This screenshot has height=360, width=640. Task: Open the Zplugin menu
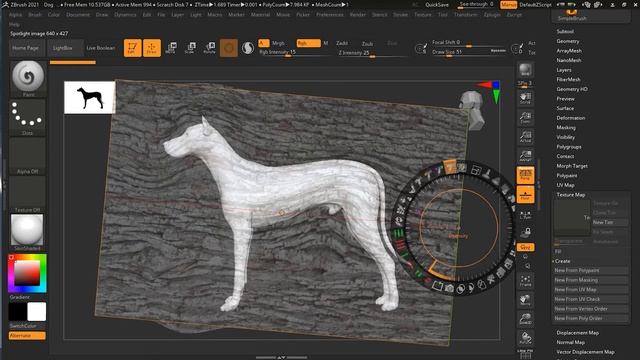pos(492,15)
